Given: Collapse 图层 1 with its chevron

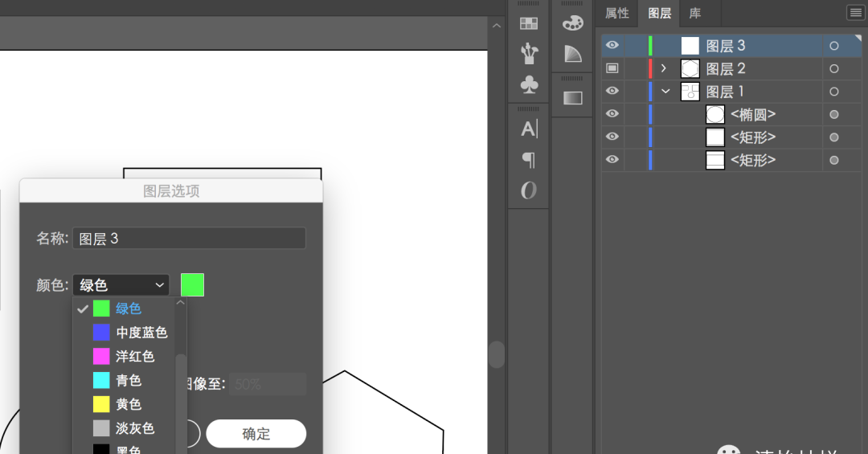Looking at the screenshot, I should point(665,92).
